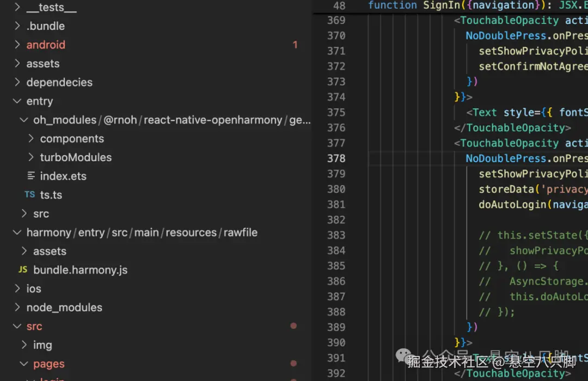Click the closing TouchableOpacity tag on line 376

pos(512,128)
